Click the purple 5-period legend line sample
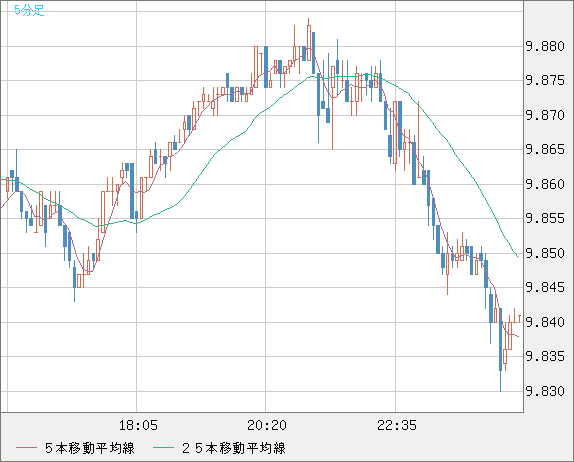Screen dimensions: 574x462 26,448
